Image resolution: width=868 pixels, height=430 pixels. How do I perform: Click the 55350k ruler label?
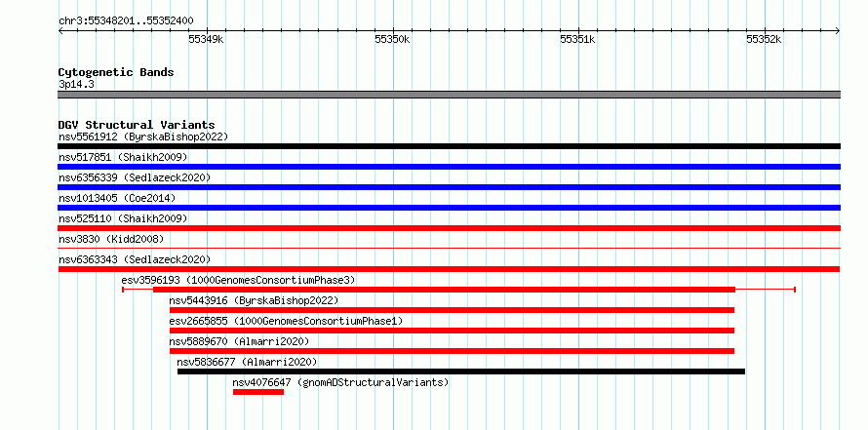(392, 39)
